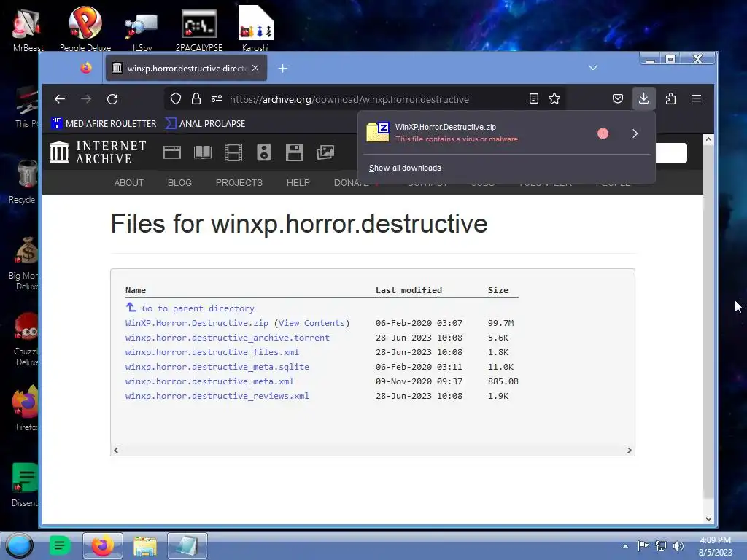The height and width of the screenshot is (560, 747).
Task: Open Action Center flag icon
Action: 643,545
